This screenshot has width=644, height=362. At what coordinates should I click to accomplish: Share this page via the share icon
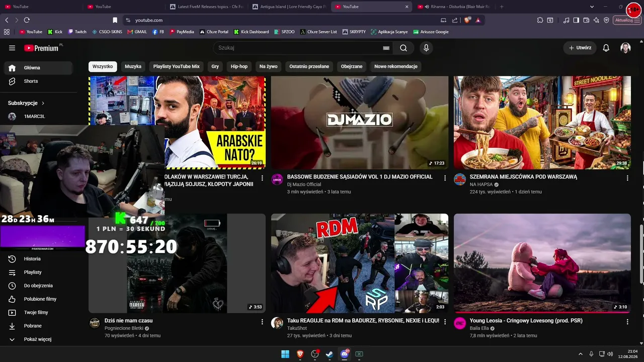point(455,20)
